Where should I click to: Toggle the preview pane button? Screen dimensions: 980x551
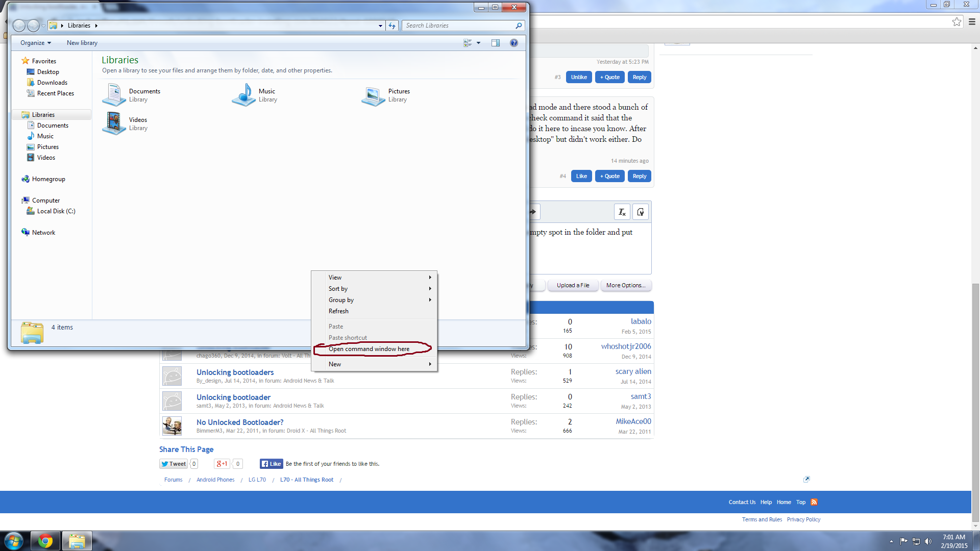(x=495, y=43)
